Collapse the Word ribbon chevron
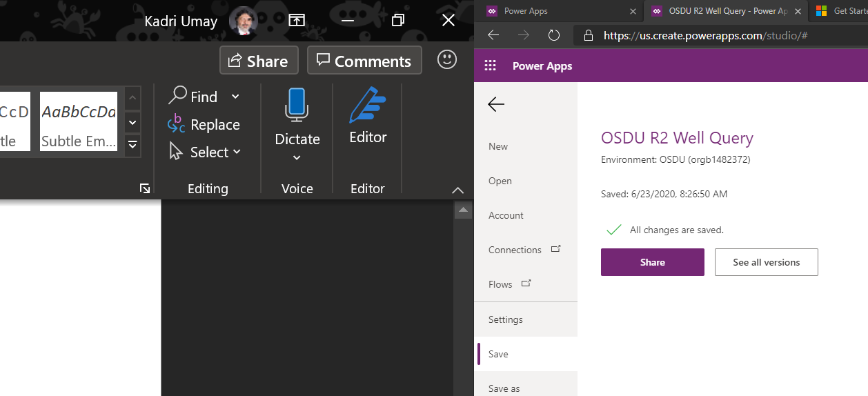 pyautogui.click(x=457, y=190)
